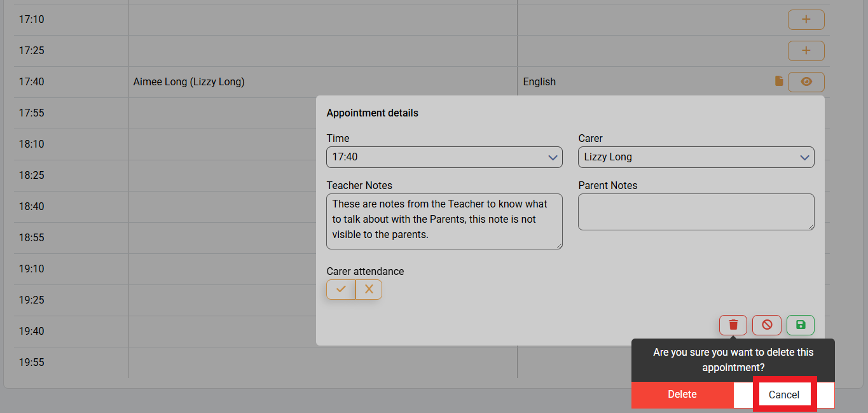This screenshot has width=868, height=413.
Task: Click the notes document icon beside English
Action: click(x=779, y=81)
